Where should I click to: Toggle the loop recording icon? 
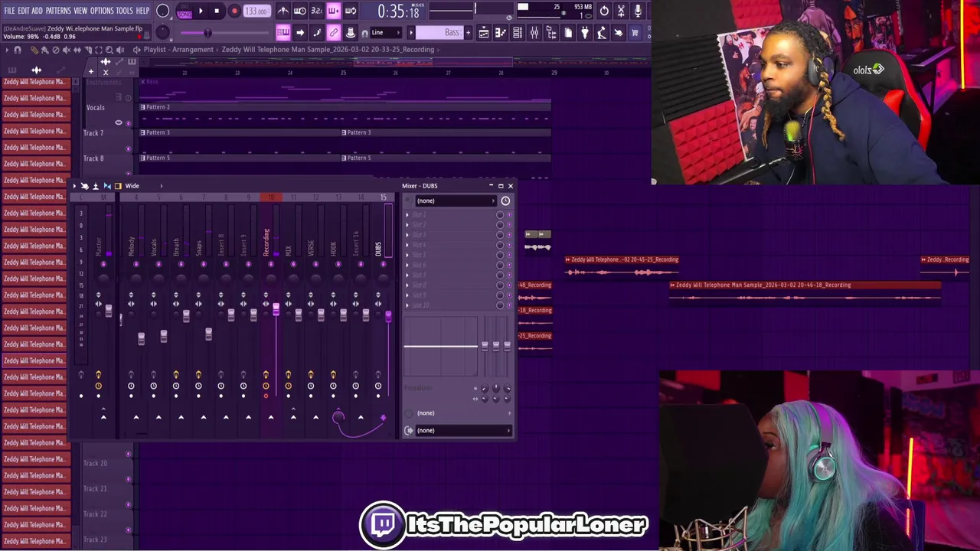[351, 11]
